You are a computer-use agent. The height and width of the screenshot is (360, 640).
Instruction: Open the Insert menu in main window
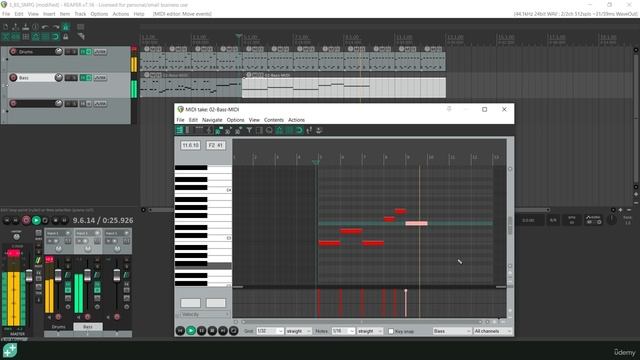pyautogui.click(x=49, y=14)
